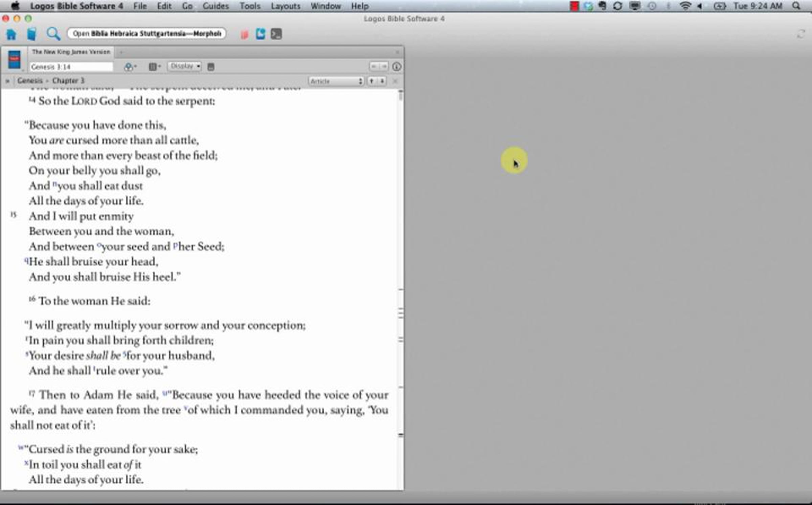
Task: Click the red menu bar icon
Action: coord(574,6)
